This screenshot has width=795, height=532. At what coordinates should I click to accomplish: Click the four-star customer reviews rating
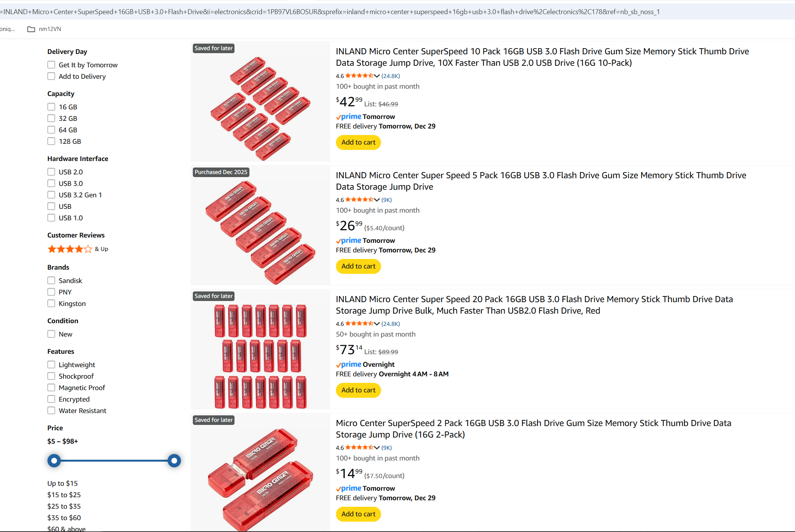70,249
